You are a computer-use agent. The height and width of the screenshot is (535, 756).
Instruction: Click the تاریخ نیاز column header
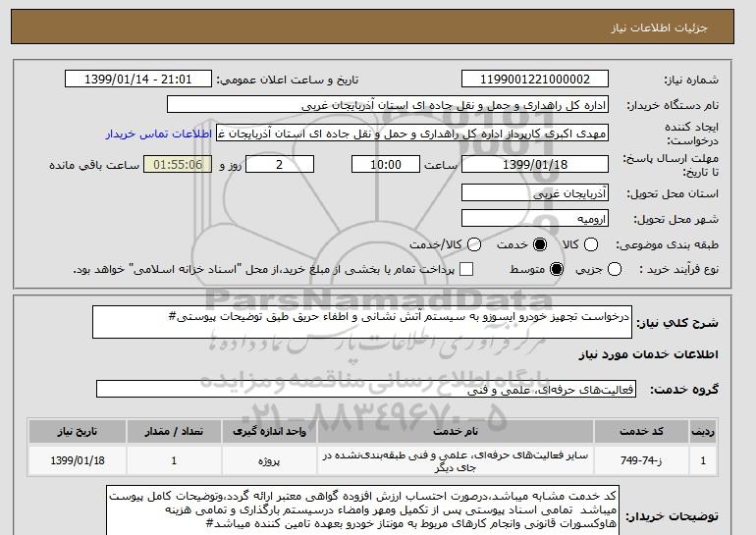78,431
